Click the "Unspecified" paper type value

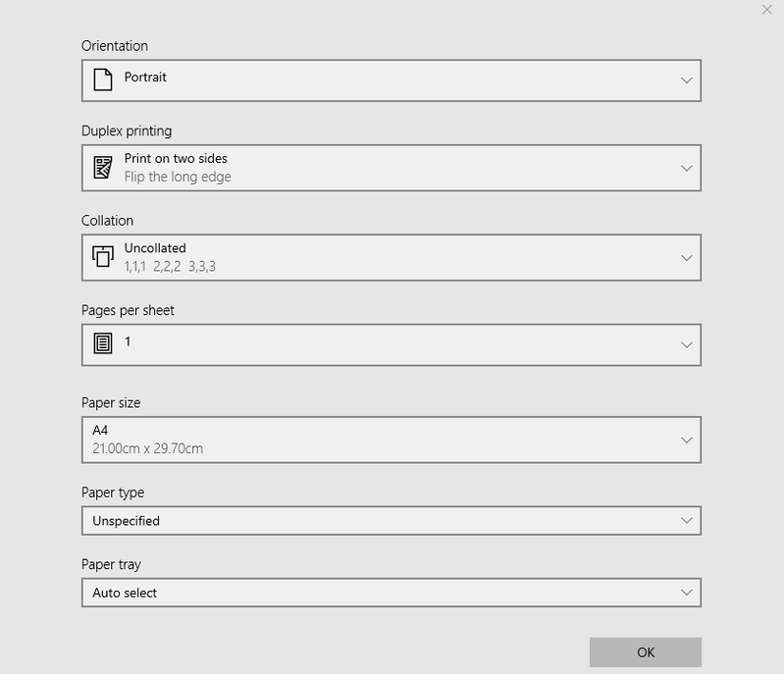point(126,521)
